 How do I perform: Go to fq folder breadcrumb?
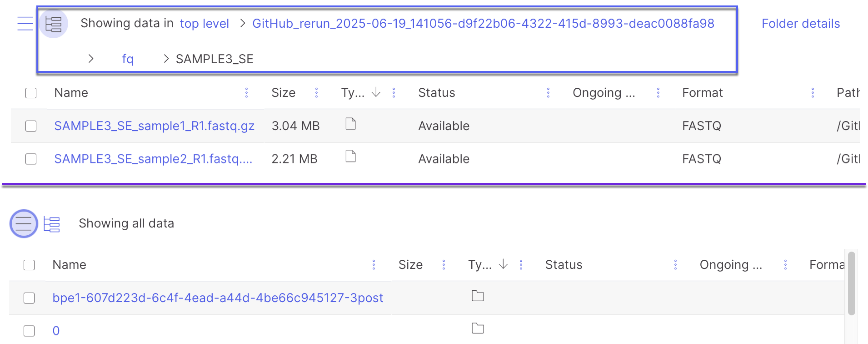click(x=128, y=59)
